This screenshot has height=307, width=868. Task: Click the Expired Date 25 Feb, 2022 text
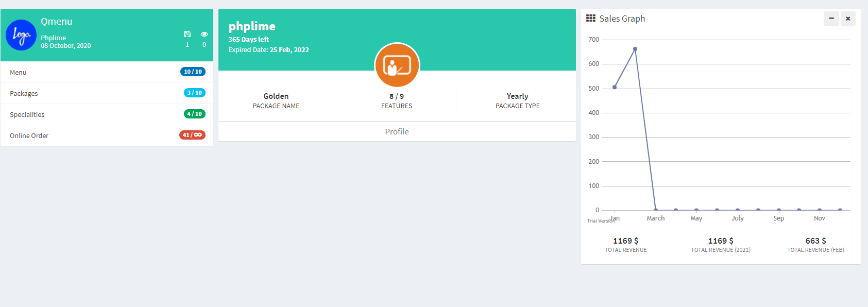(269, 50)
